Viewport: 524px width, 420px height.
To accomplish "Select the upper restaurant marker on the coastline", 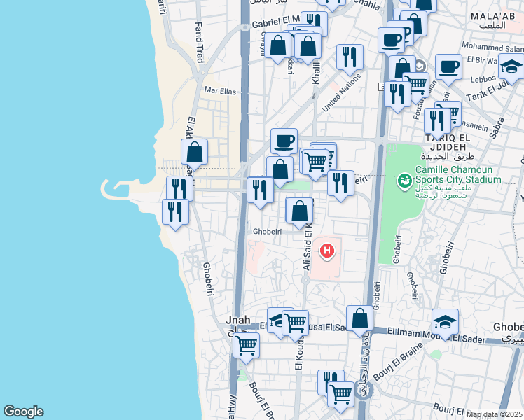I will coord(179,188).
